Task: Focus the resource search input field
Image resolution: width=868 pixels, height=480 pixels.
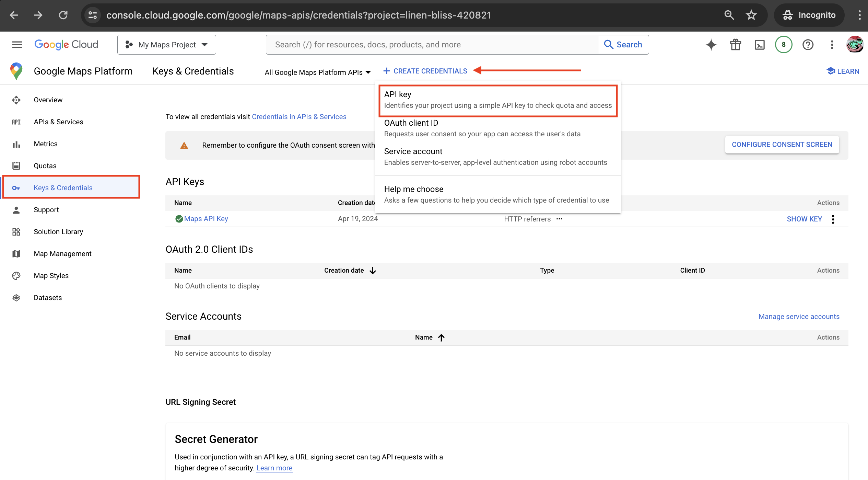Action: pos(432,45)
